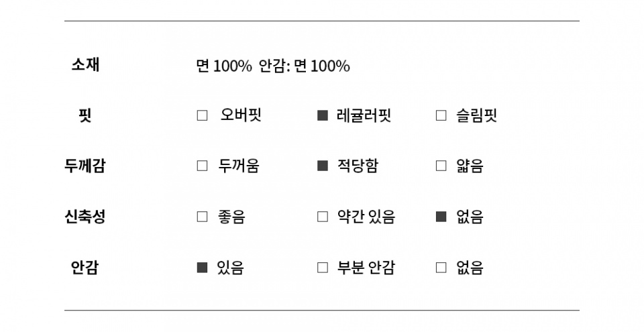Image resolution: width=644 pixels, height=332 pixels.
Task: Select the 두꺼움 thickness checkbox
Action: point(202,166)
